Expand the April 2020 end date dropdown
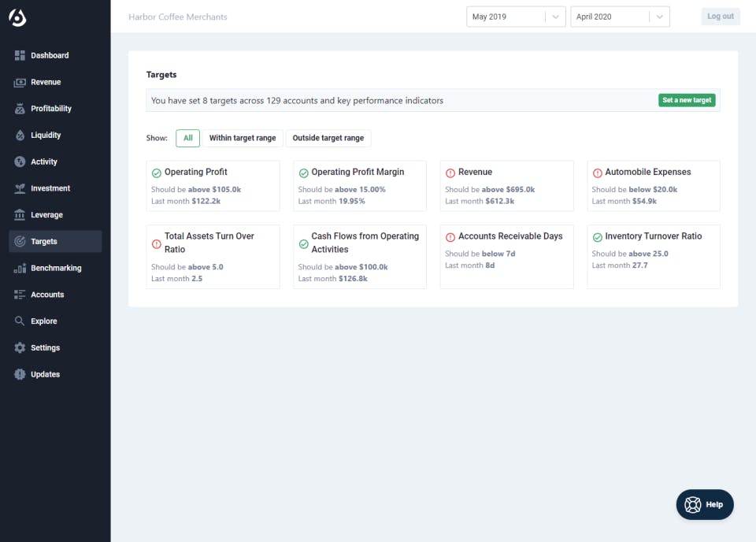 pos(619,17)
